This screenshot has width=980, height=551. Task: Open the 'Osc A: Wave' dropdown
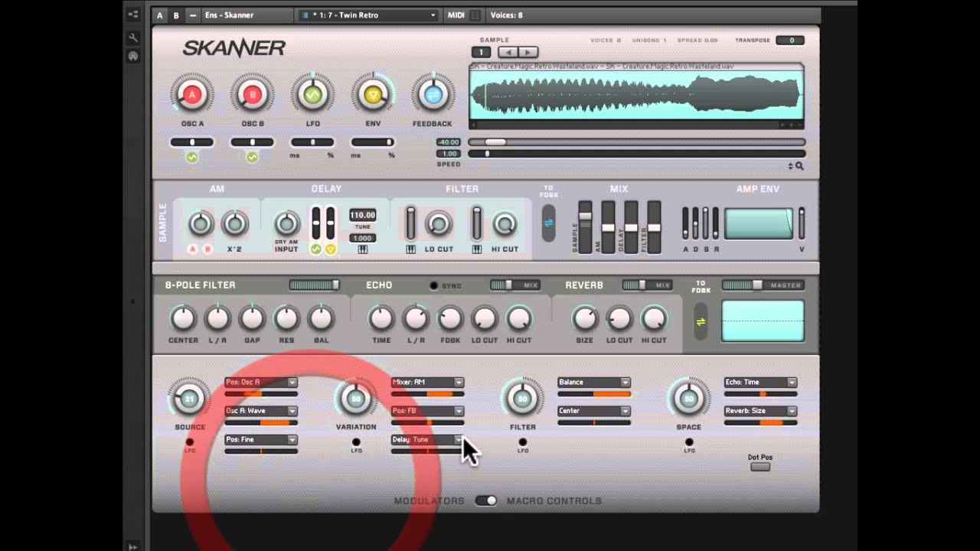pyautogui.click(x=261, y=411)
